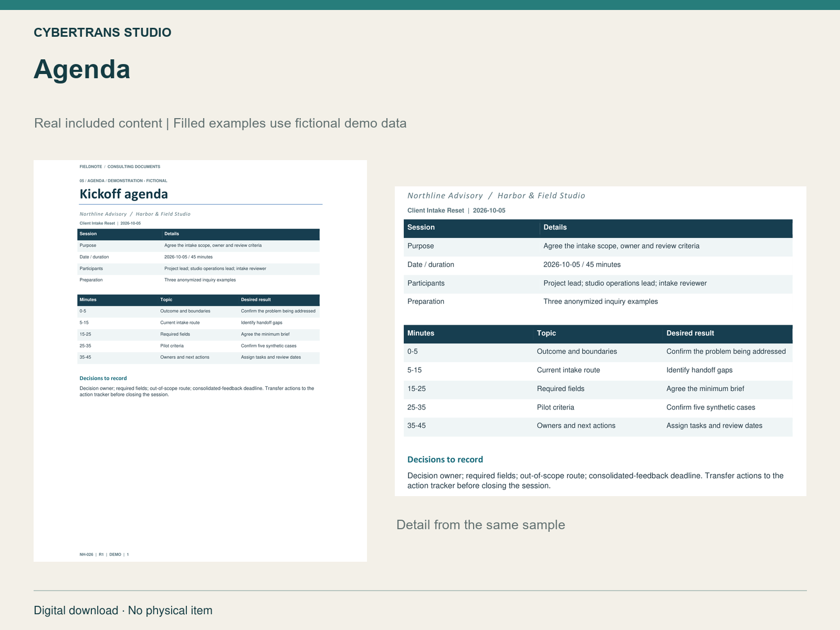Click 'Digital download · No physical item' note
Screen dimensions: 840x630
coord(123,611)
